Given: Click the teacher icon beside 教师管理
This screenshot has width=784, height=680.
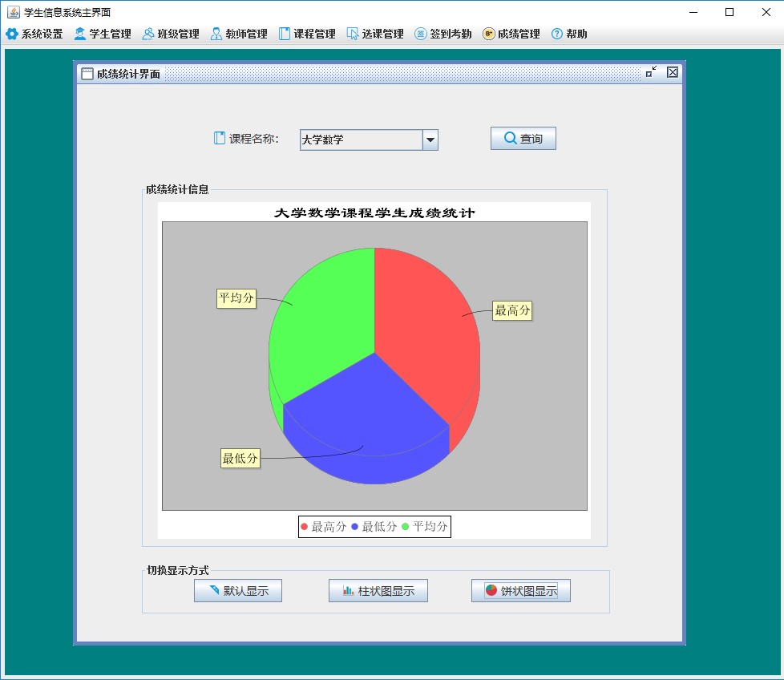Looking at the screenshot, I should pos(216,34).
